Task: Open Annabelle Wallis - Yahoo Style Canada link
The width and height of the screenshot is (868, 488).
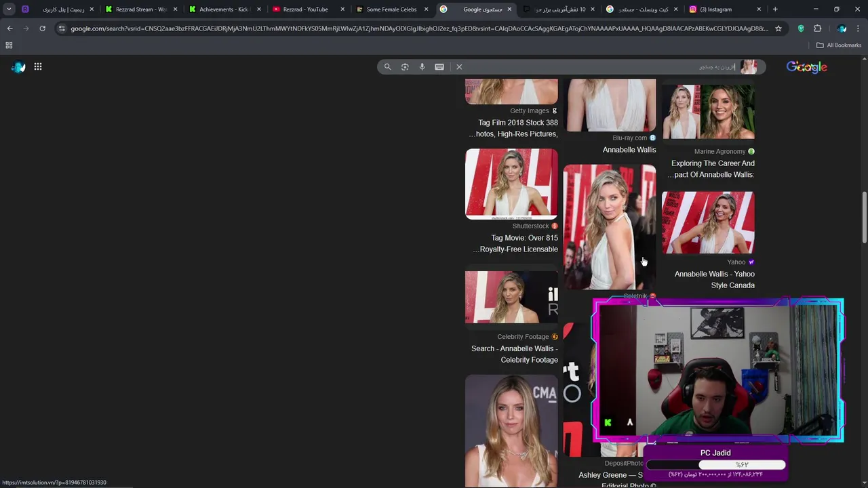Action: click(x=714, y=279)
